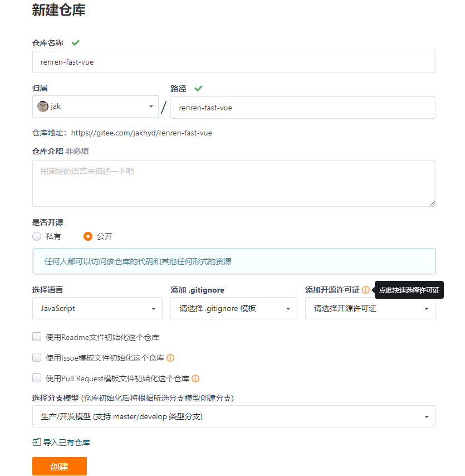The width and height of the screenshot is (465, 476).
Task: Click the path input with renren-fast-vue
Action: tap(303, 108)
